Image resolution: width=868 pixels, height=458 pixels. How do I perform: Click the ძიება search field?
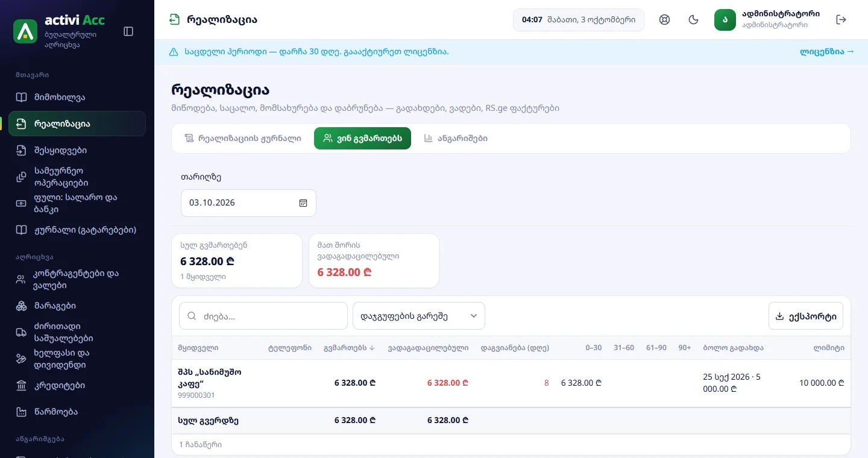click(x=263, y=316)
